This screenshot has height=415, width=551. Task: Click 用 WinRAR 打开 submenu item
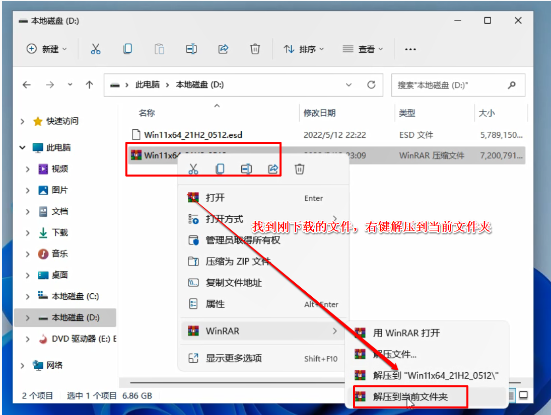pyautogui.click(x=427, y=333)
